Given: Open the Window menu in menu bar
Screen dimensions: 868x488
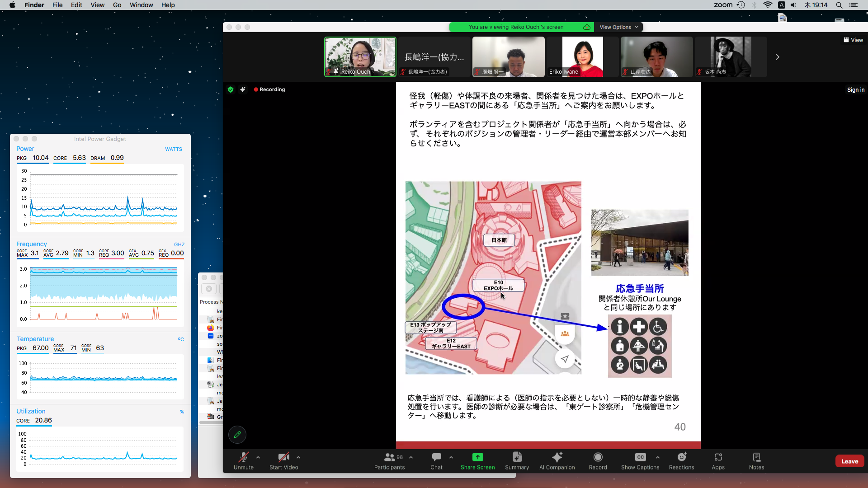Looking at the screenshot, I should click(141, 5).
